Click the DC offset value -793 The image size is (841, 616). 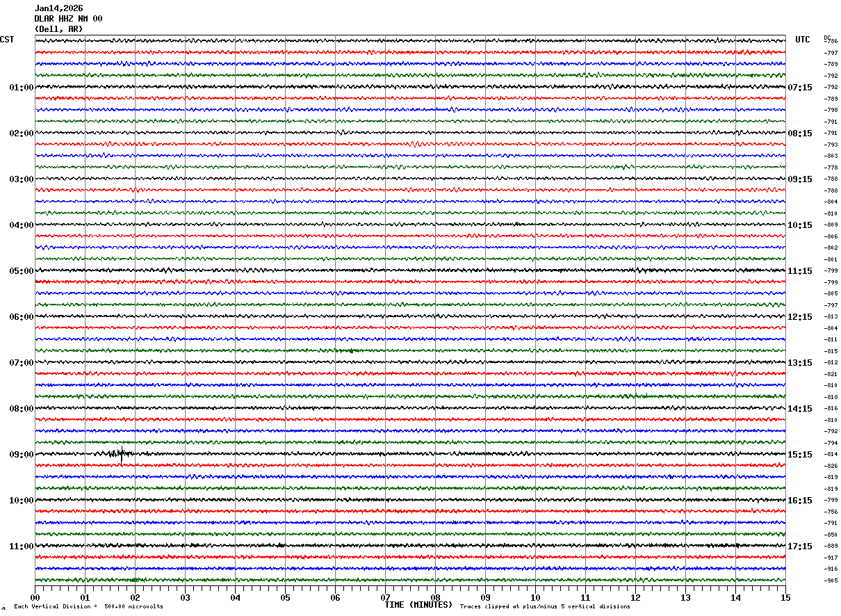click(831, 145)
